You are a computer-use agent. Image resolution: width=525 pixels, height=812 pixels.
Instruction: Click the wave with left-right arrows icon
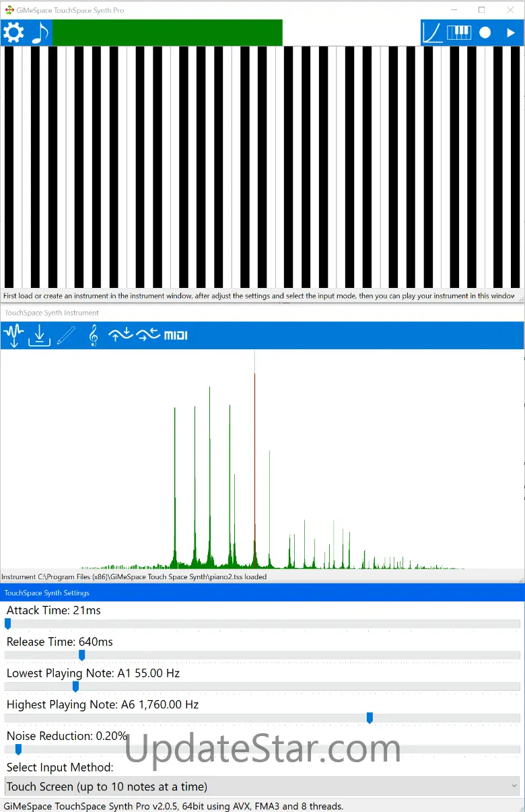pos(148,335)
